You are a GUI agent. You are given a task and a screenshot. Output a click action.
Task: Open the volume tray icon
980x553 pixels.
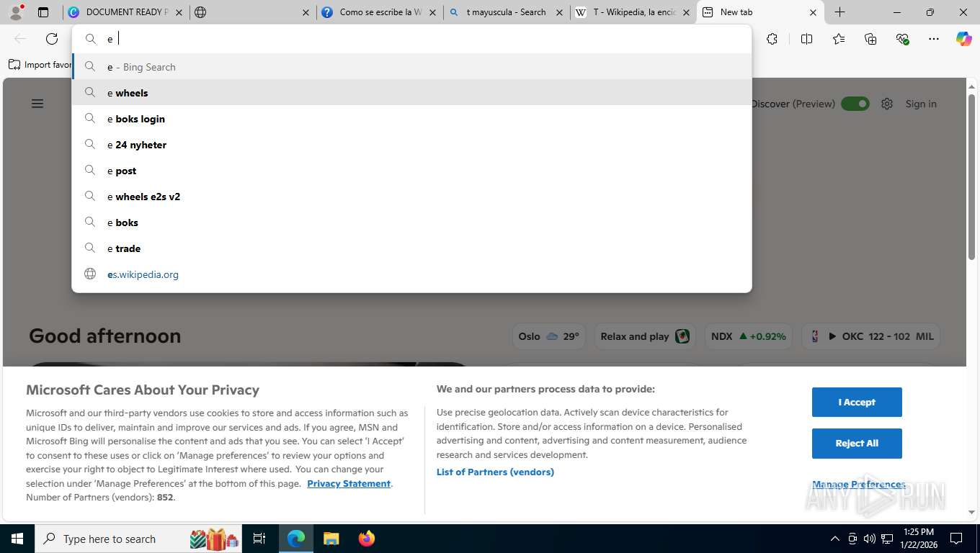[870, 539]
